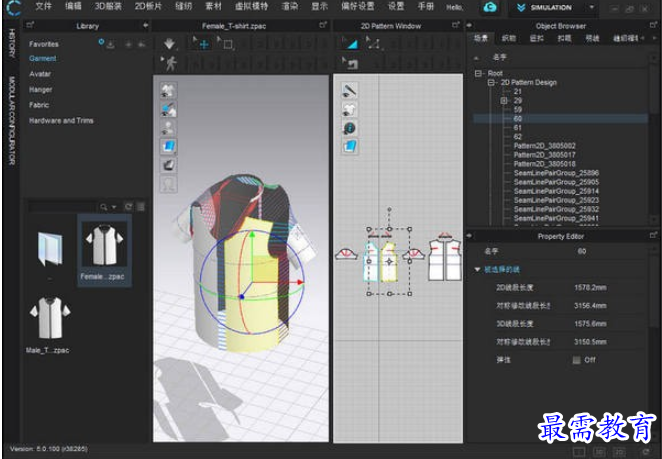This screenshot has width=662, height=459.
Task: Click the walking avatar tool icon
Action: pos(170,63)
